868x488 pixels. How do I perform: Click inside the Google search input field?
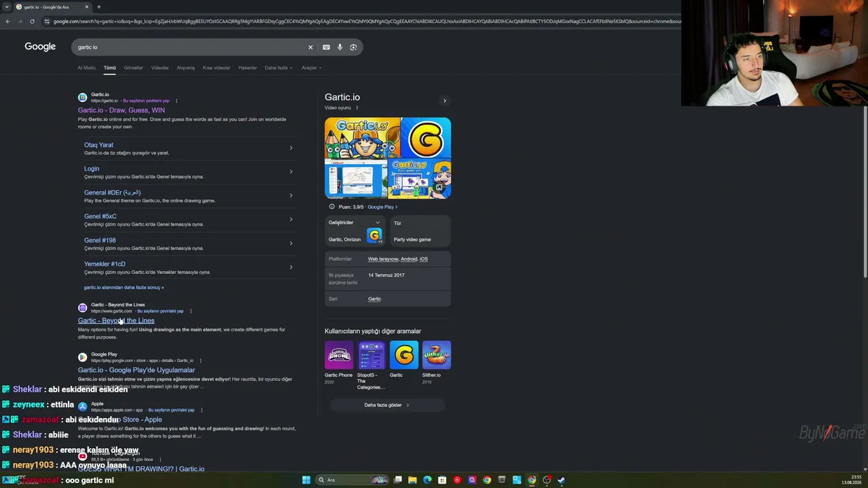tap(190, 47)
